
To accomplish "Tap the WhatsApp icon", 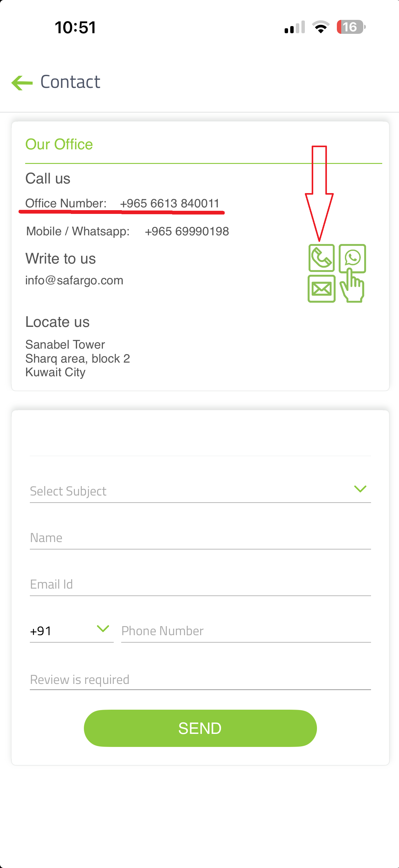I will (x=352, y=258).
